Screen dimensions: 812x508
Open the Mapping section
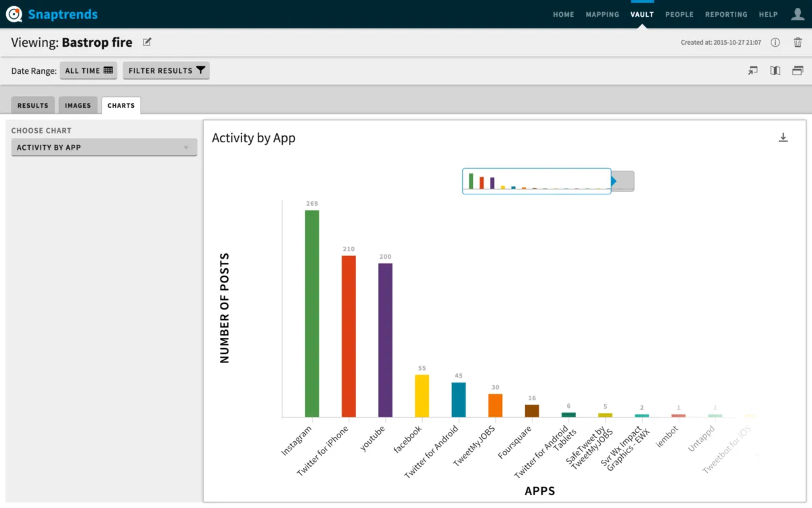pos(602,14)
